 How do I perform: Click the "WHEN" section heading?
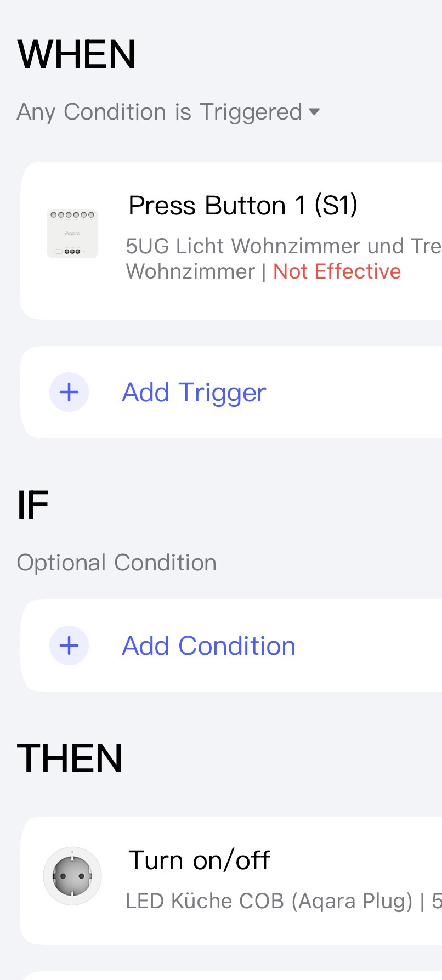(x=77, y=55)
